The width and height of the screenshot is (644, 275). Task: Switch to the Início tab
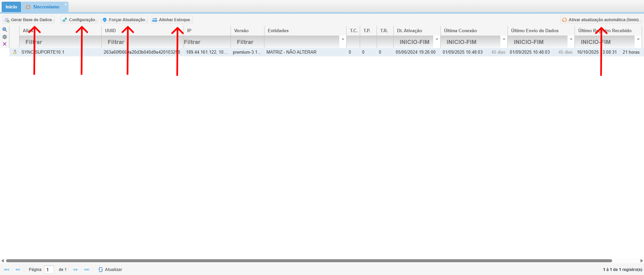(x=11, y=7)
